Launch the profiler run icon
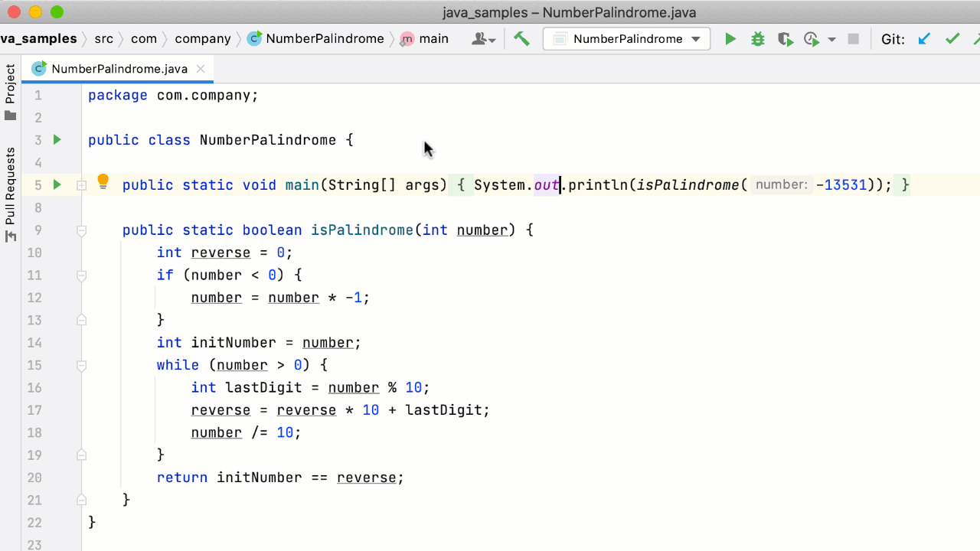 click(812, 39)
